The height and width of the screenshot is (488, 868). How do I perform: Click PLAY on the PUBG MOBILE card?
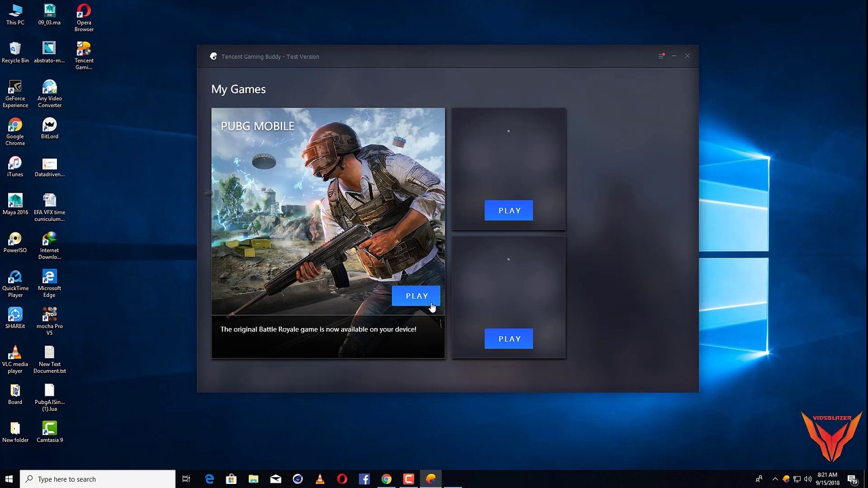416,296
